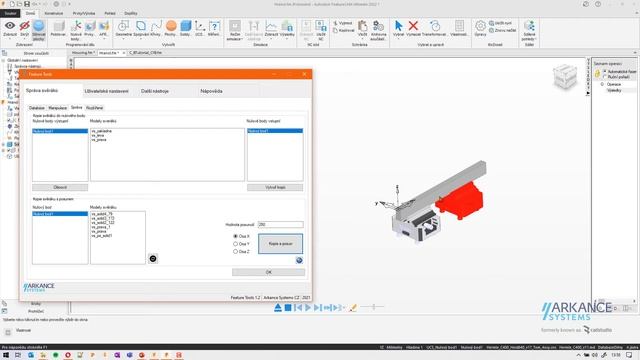Select the Osa Z radio button
The height and width of the screenshot is (360, 640).
(235, 251)
